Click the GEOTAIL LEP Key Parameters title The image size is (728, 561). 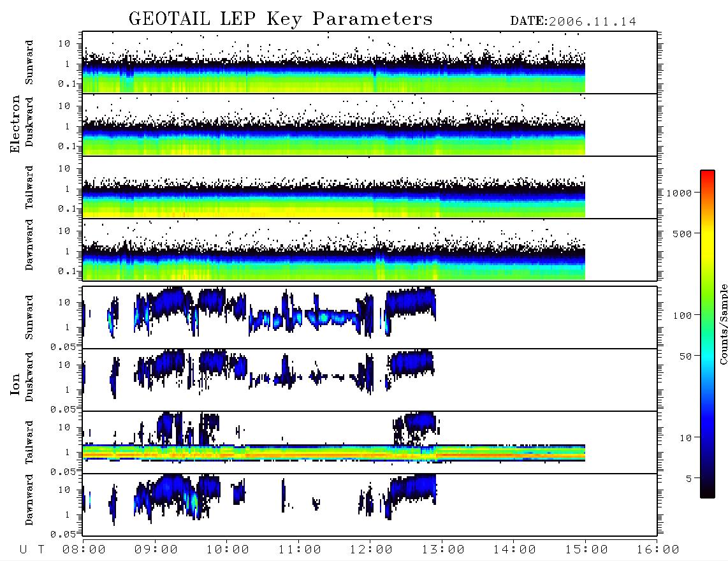[280, 19]
